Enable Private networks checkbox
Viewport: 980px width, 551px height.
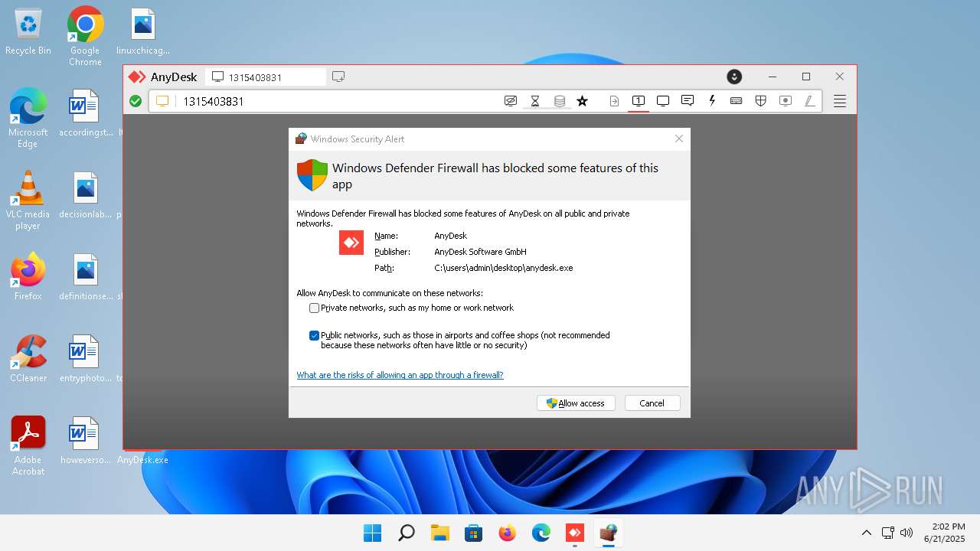(x=314, y=308)
